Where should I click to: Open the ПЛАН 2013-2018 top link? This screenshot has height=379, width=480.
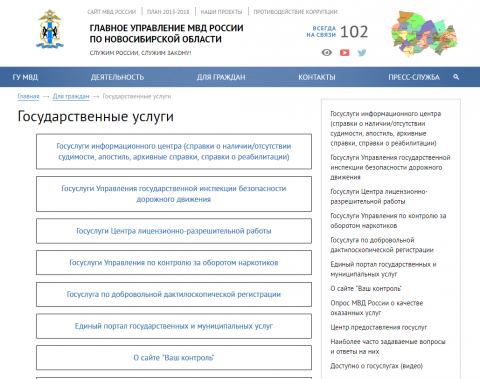[x=168, y=12]
